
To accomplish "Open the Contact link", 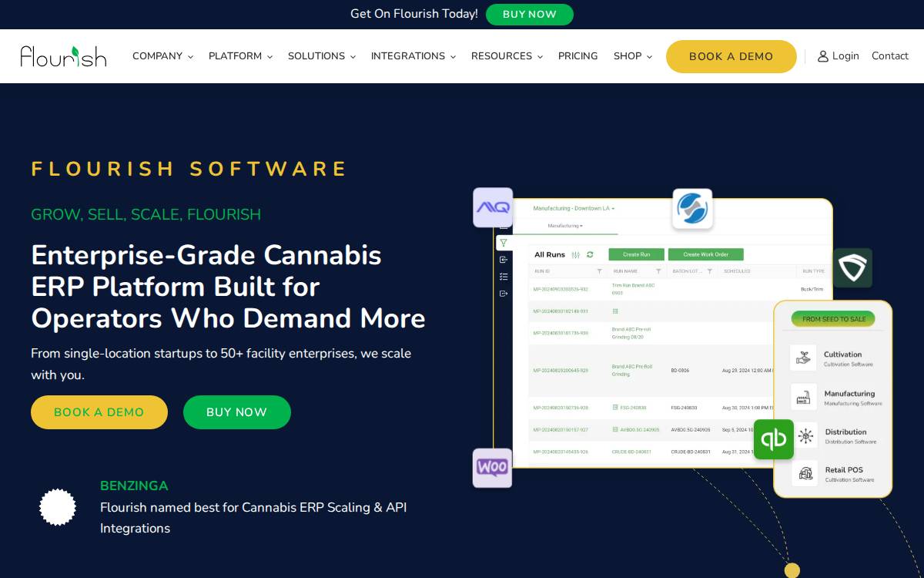I will (x=890, y=56).
